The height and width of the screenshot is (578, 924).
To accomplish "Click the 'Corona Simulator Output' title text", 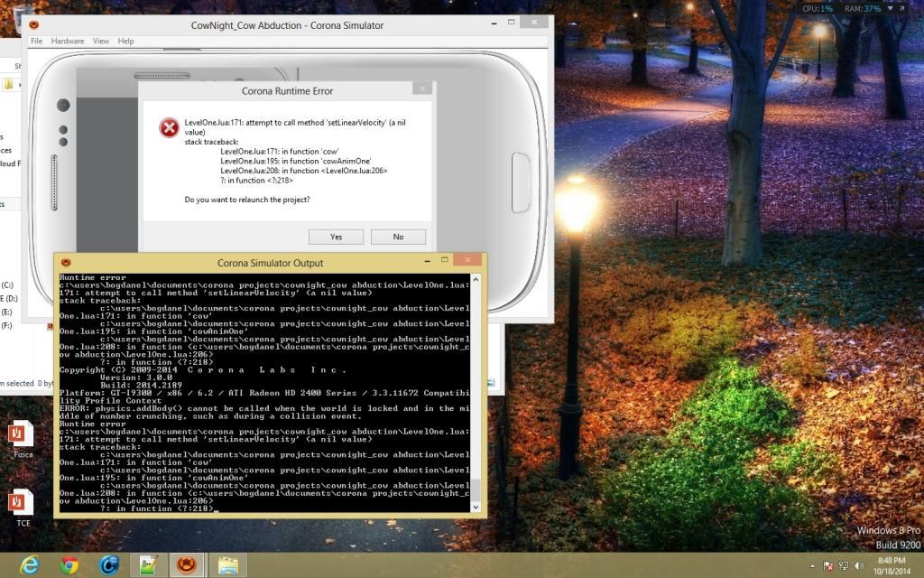I will 270,263.
